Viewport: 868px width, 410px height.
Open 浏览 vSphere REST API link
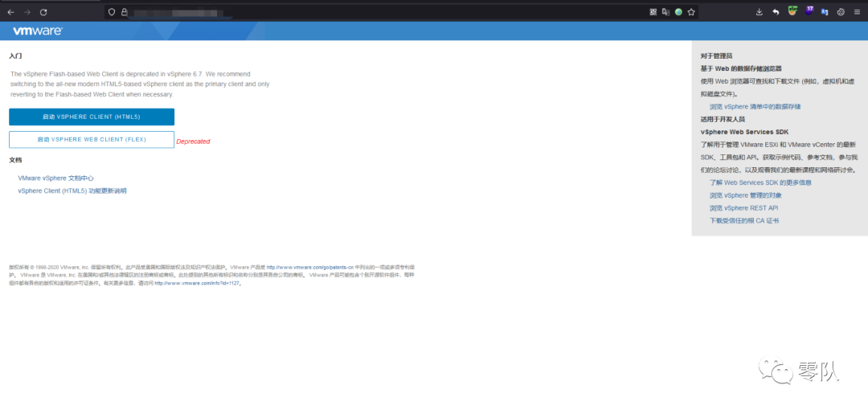pos(744,208)
